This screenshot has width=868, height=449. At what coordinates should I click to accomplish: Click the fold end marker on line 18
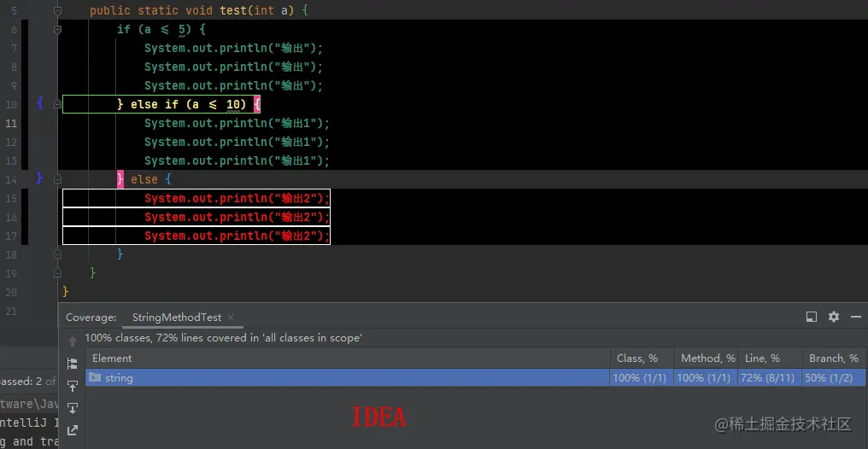57,254
